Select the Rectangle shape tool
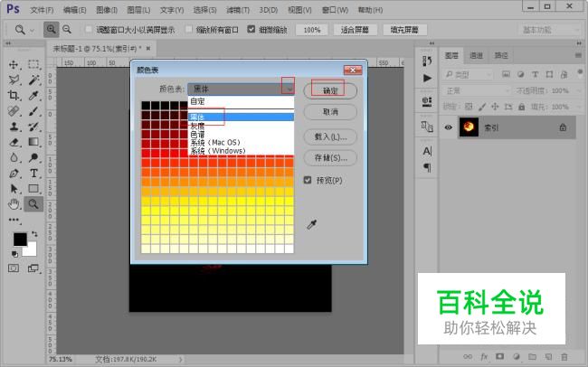The image size is (588, 367). pyautogui.click(x=33, y=189)
